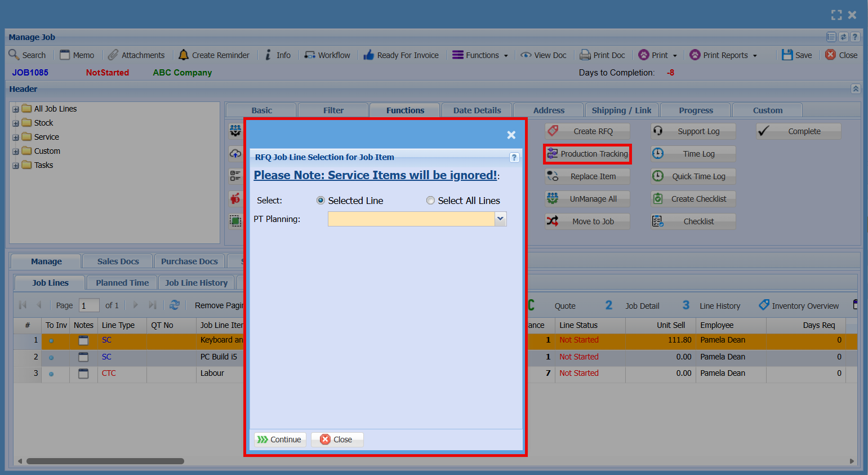
Task: Open notes icon for Labour row
Action: tap(83, 374)
